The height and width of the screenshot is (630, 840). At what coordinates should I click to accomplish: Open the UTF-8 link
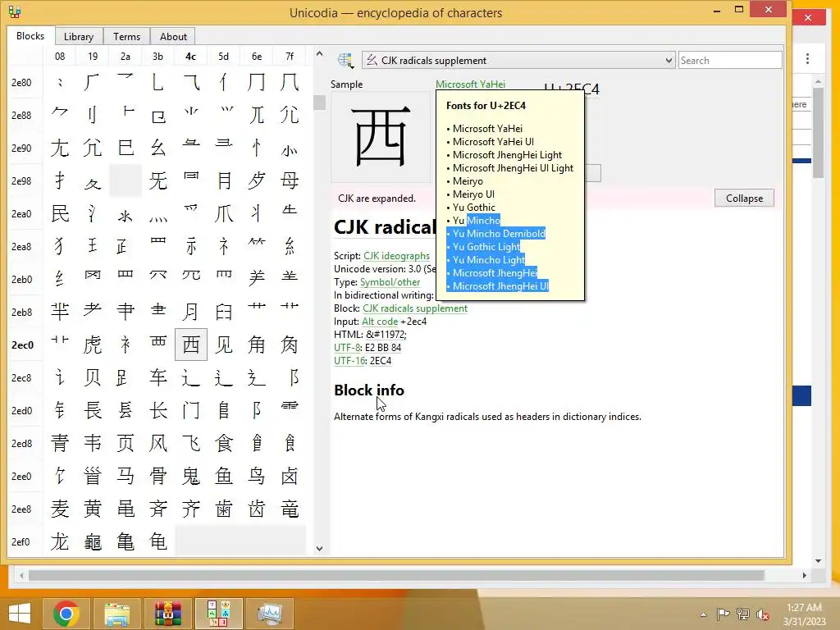[x=347, y=348]
